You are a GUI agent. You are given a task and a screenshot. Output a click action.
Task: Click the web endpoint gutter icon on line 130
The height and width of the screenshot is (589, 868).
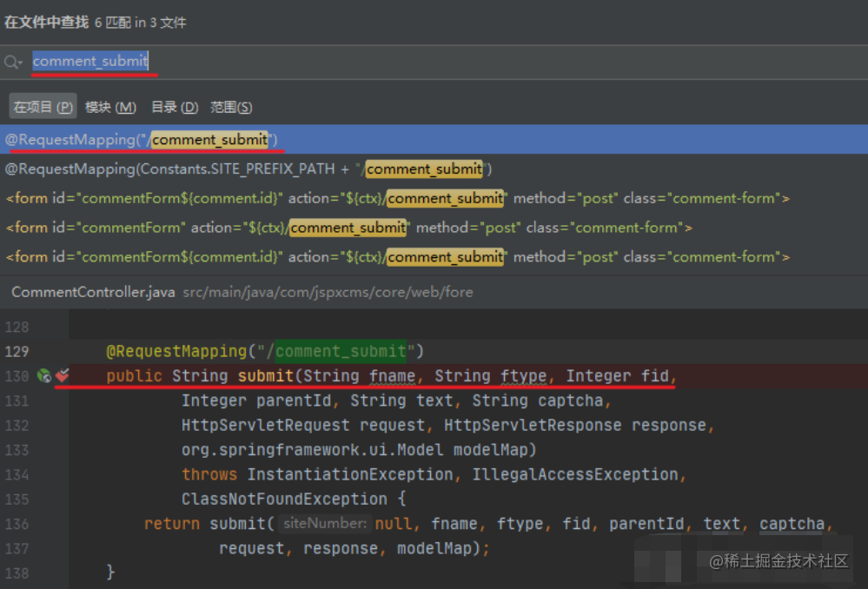[43, 376]
